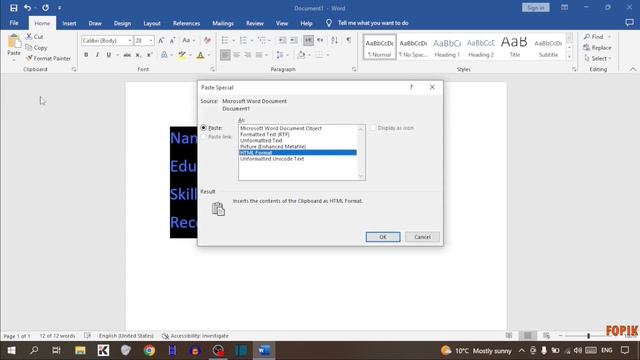Viewport: 640px width, 360px height.
Task: Click the Redo/Repeat icon
Action: [x=45, y=8]
